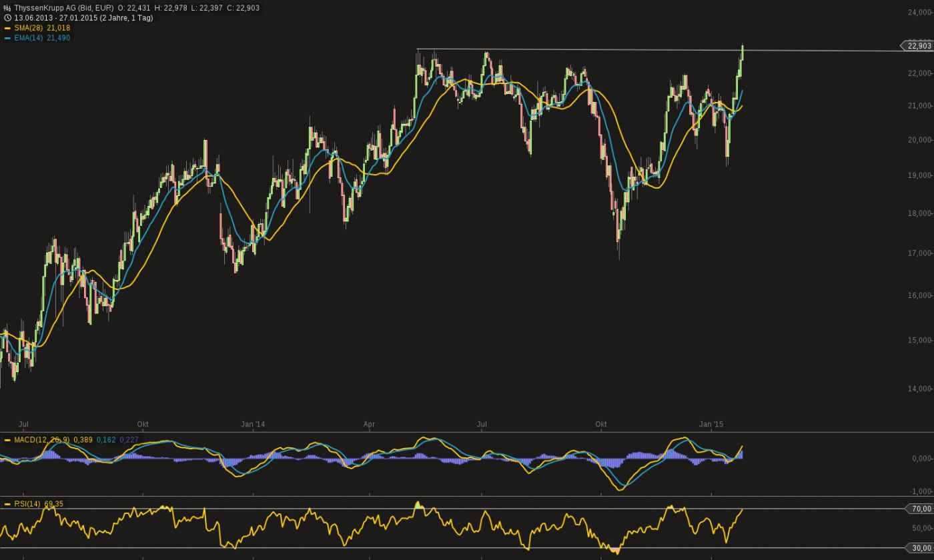This screenshot has width=934, height=560.
Task: Click the 20,000 price axis label
Action: click(x=919, y=140)
